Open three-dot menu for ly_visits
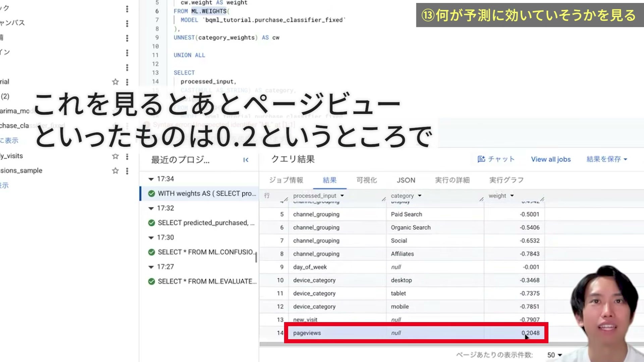This screenshot has height=362, width=644. (127, 156)
